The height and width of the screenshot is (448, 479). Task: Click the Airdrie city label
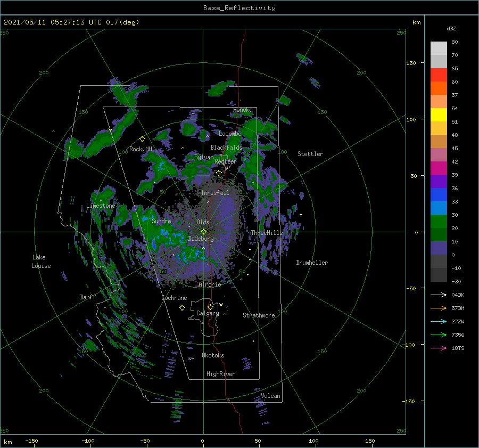[x=210, y=284]
